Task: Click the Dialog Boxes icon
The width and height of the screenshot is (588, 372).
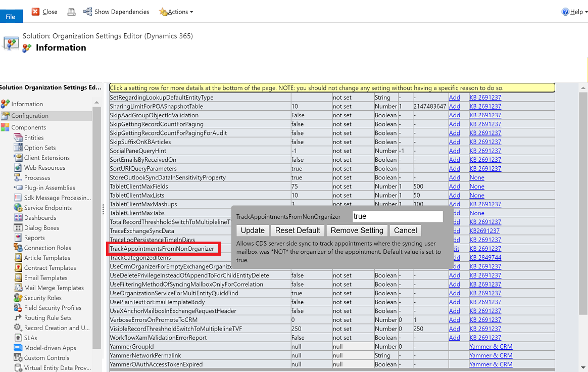Action: pyautogui.click(x=18, y=227)
